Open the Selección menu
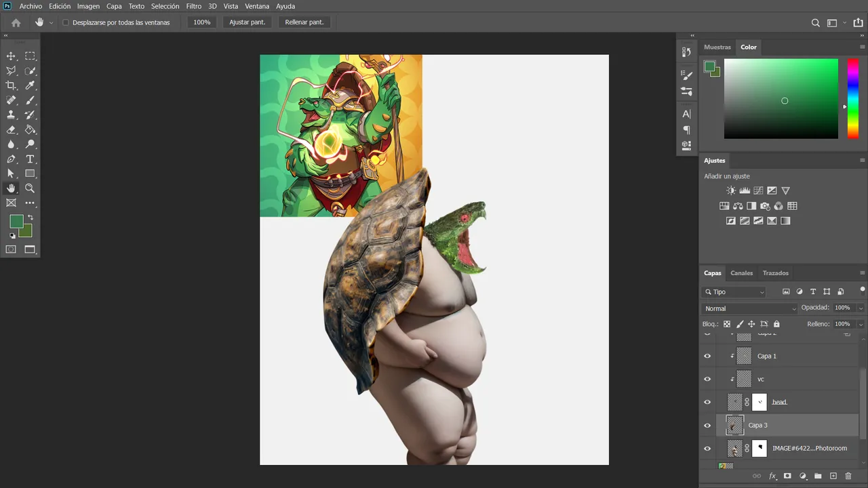868x488 pixels. 165,6
